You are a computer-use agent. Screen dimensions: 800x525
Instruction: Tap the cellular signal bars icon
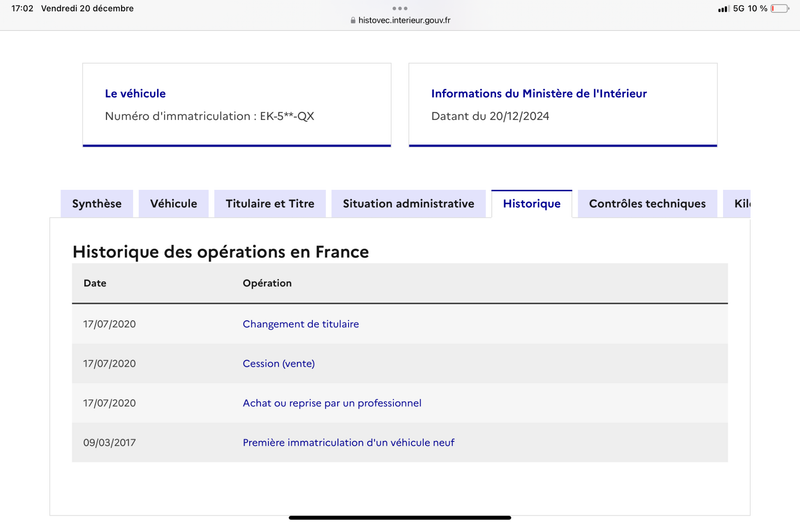tap(723, 8)
